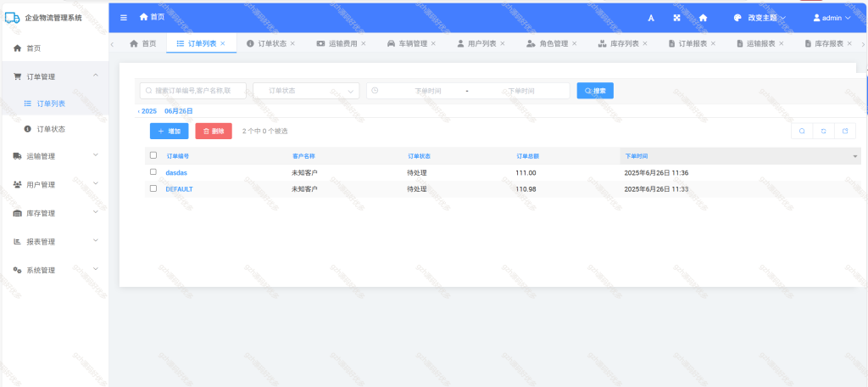This screenshot has height=387, width=868.
Task: Click the blue 增加 button
Action: (x=170, y=131)
